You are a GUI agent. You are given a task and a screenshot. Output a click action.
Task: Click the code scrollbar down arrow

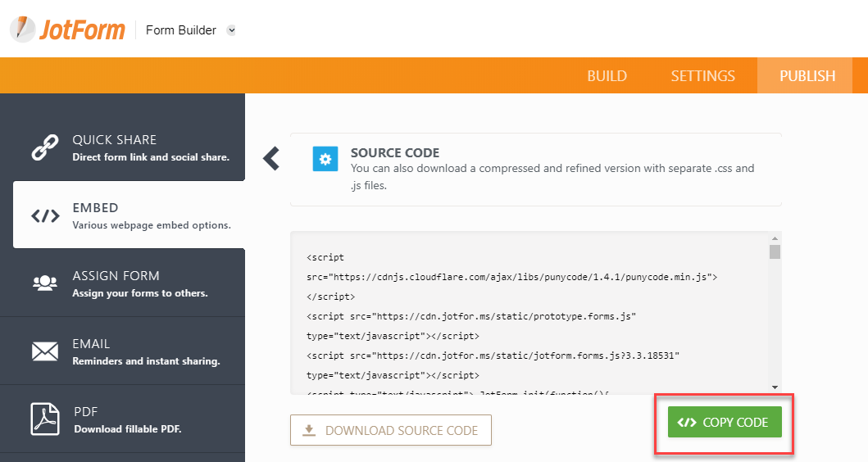775,387
